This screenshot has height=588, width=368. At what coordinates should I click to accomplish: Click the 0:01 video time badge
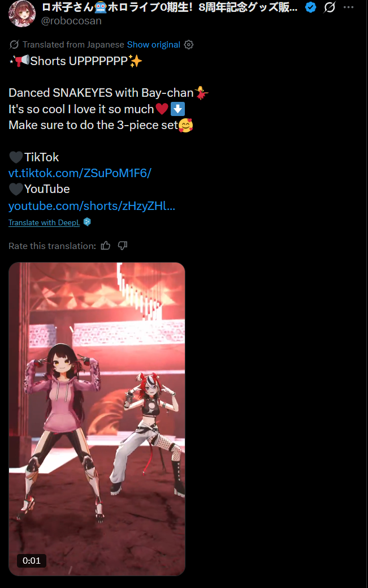(32, 561)
